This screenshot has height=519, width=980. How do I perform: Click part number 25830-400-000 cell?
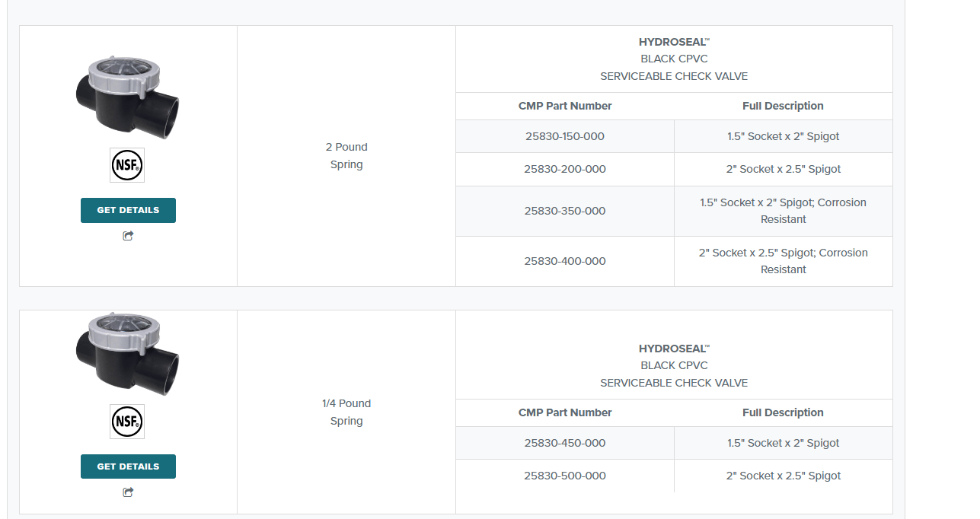point(564,261)
